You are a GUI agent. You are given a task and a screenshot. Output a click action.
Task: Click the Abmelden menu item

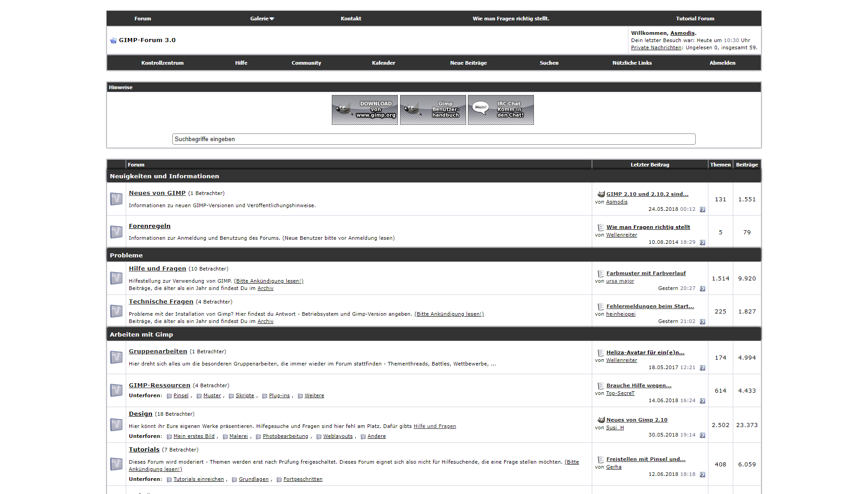coord(722,63)
